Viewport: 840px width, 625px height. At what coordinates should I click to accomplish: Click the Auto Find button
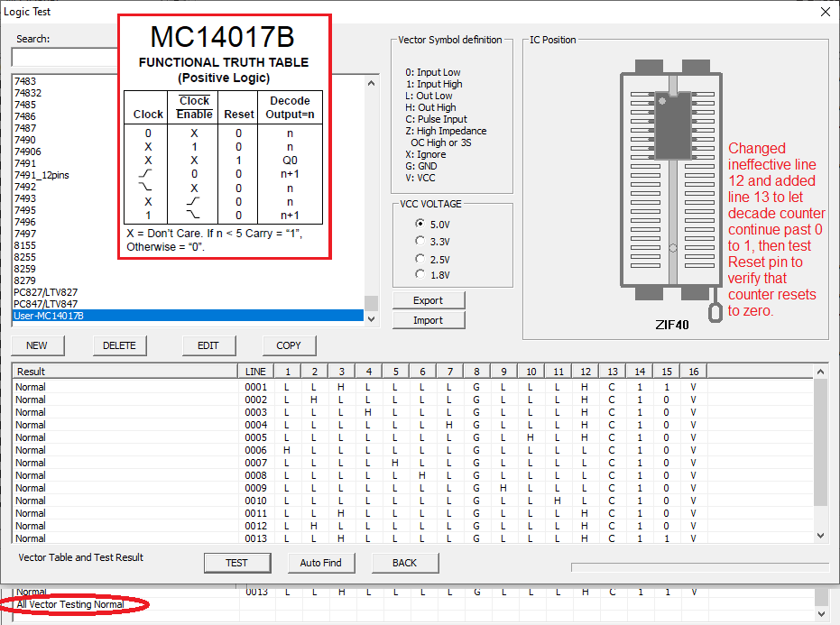pyautogui.click(x=321, y=563)
